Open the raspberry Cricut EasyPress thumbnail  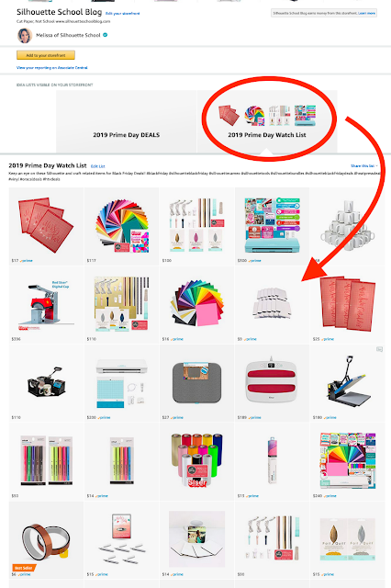click(273, 383)
